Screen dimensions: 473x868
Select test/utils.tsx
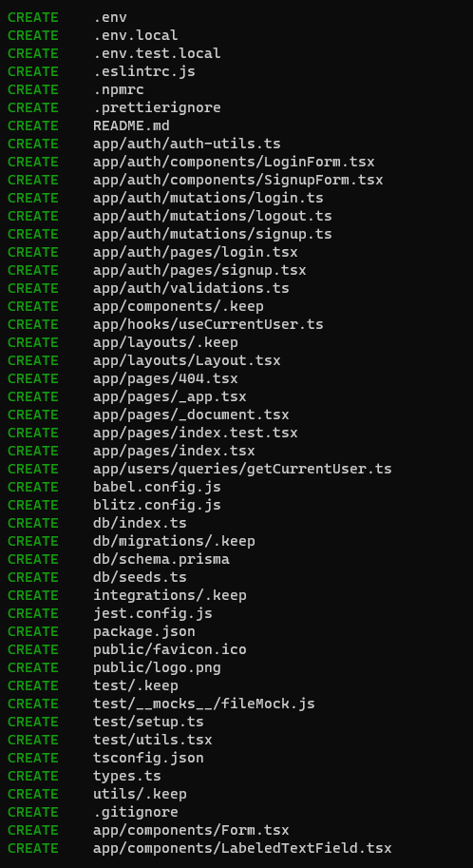pyautogui.click(x=153, y=740)
